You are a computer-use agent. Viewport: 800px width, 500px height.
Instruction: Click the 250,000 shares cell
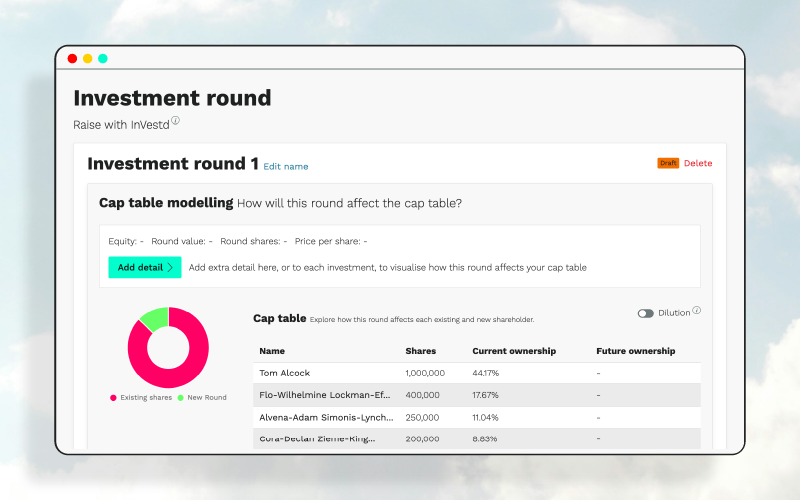pos(422,417)
